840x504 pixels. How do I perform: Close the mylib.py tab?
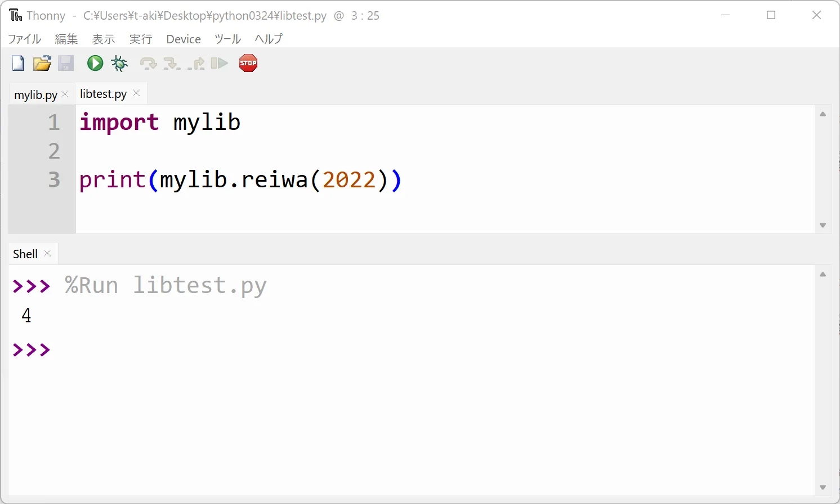click(65, 94)
